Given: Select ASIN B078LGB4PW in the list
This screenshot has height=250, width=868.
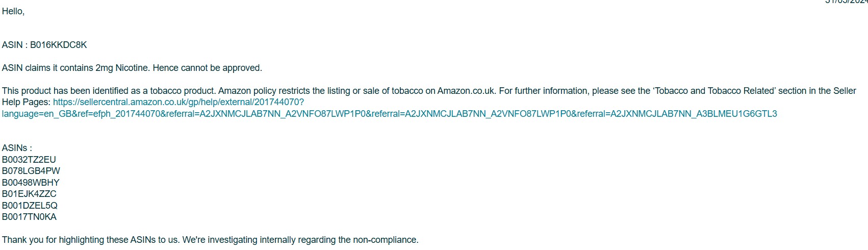Looking at the screenshot, I should (31, 171).
